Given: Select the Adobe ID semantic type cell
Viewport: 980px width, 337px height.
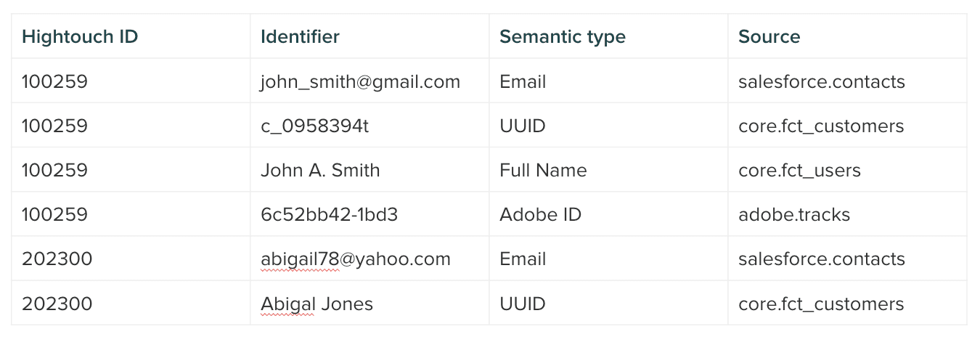Looking at the screenshot, I should click(x=540, y=214).
